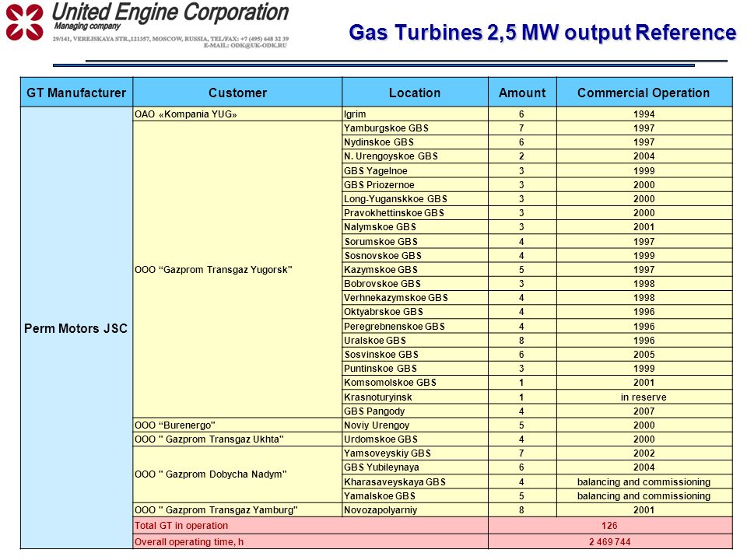Viewport: 747px width, 560px height.
Task: Click the United Engine Corporation logo icon
Action: tap(25, 22)
